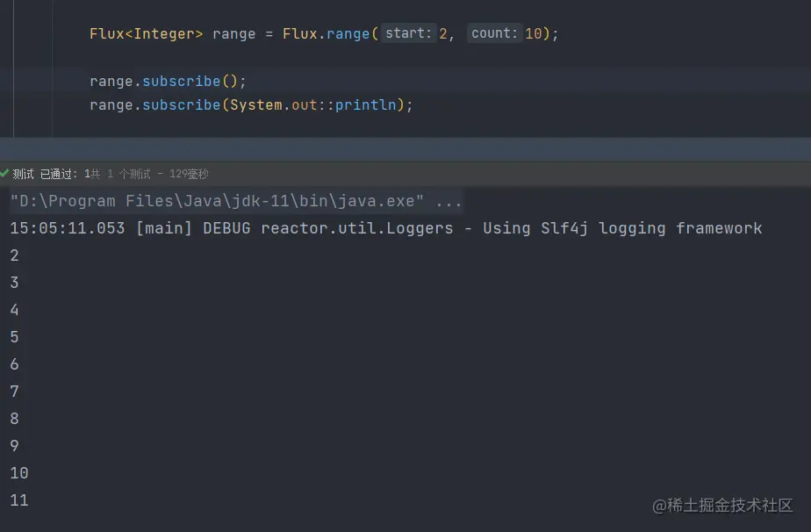Click the "129毫秒" test duration label
Viewport: 811px width, 532px height.
(189, 173)
